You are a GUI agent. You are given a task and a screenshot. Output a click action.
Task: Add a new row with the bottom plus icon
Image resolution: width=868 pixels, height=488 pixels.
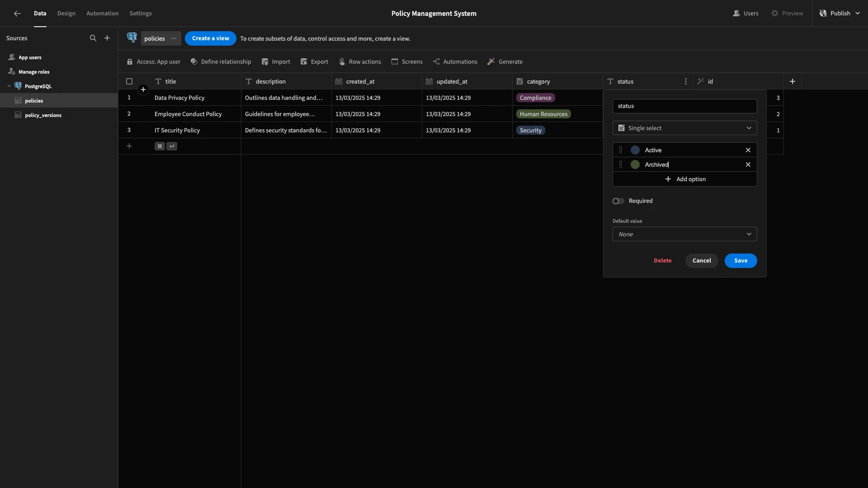[x=129, y=146]
